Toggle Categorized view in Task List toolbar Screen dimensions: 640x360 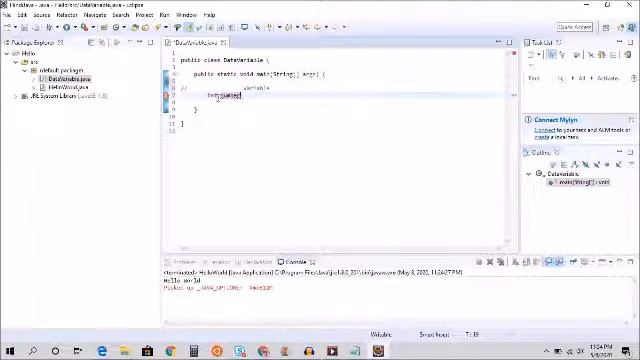(x=551, y=55)
